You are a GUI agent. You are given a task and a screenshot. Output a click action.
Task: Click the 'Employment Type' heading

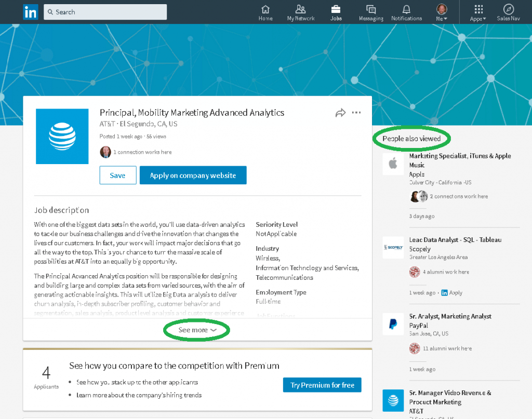pyautogui.click(x=281, y=292)
